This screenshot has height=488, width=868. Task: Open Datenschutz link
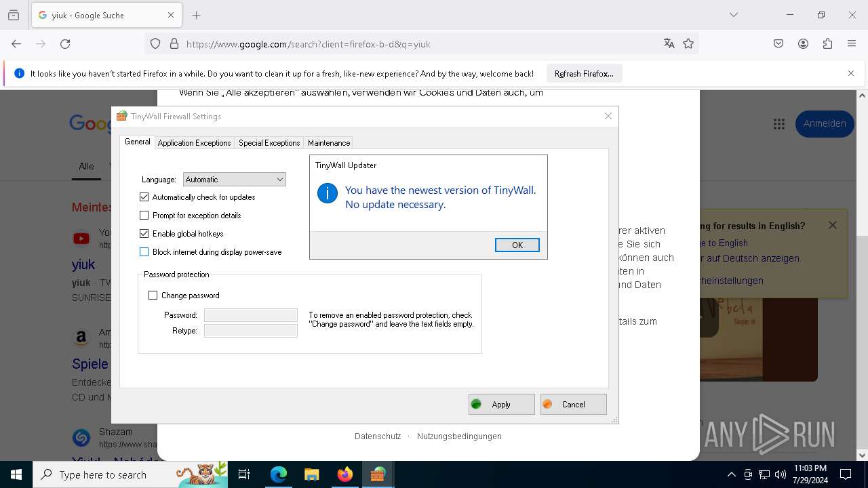378,436
